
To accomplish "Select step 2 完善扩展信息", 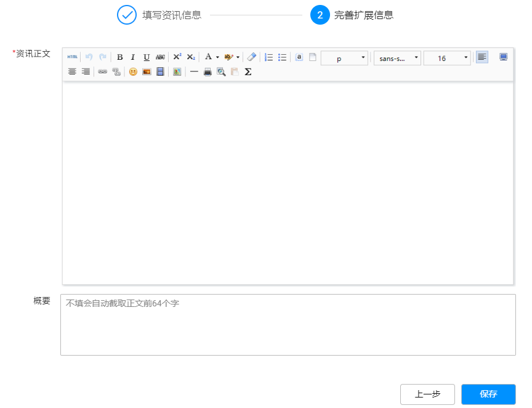I will pos(363,15).
